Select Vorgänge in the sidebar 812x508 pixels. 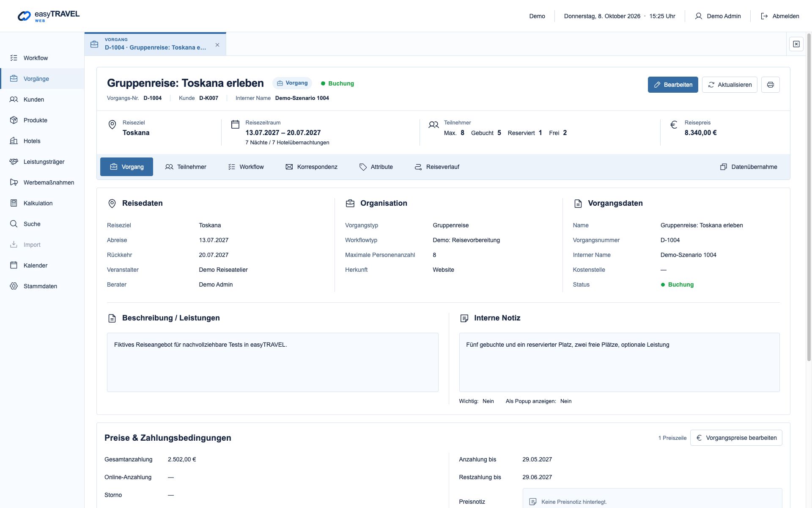42,79
